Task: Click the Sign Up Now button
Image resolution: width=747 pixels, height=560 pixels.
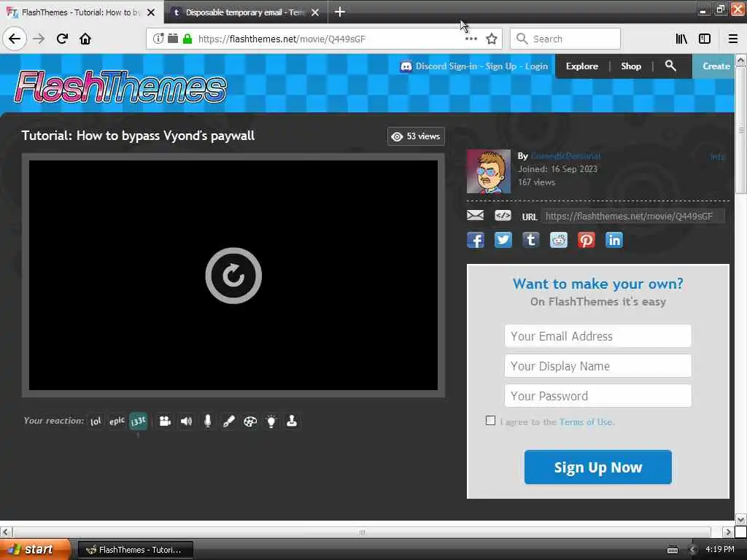Action: [598, 467]
